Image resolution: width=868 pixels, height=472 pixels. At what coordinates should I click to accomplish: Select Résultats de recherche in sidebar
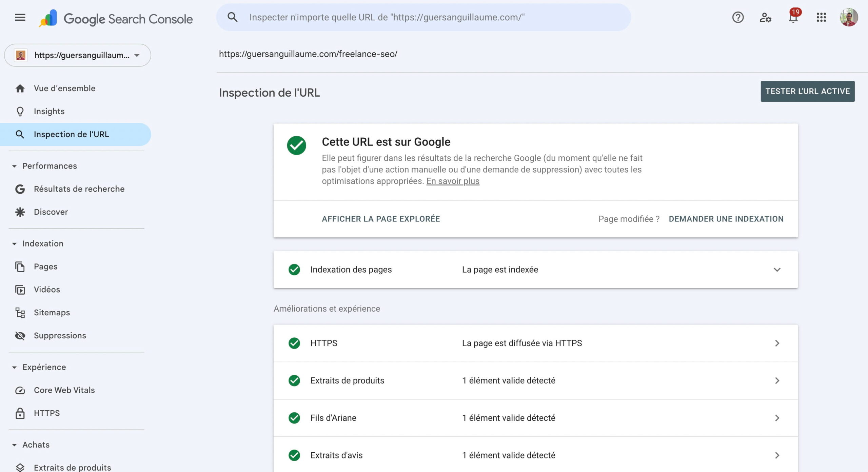[x=79, y=189]
